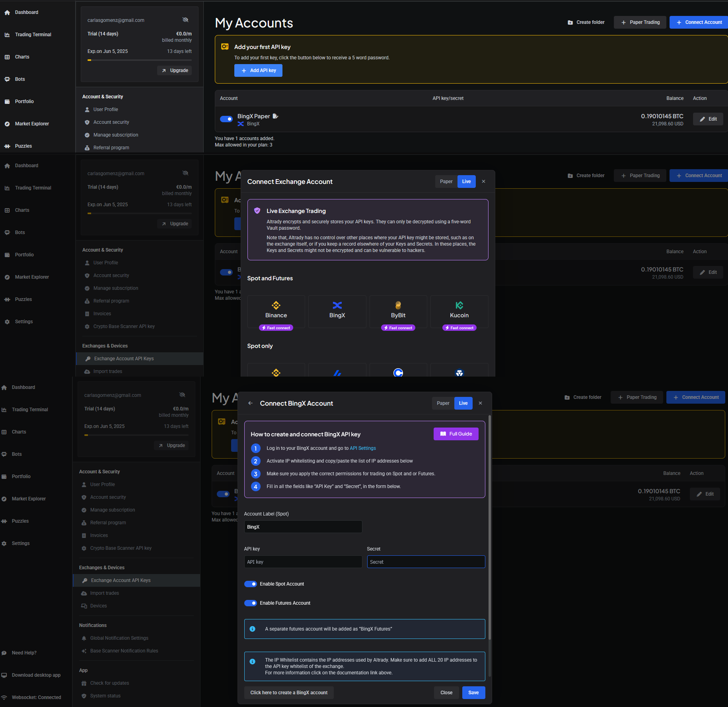Image resolution: width=728 pixels, height=707 pixels.
Task: Click the info icon in the IP Whitelist notice
Action: tap(252, 662)
